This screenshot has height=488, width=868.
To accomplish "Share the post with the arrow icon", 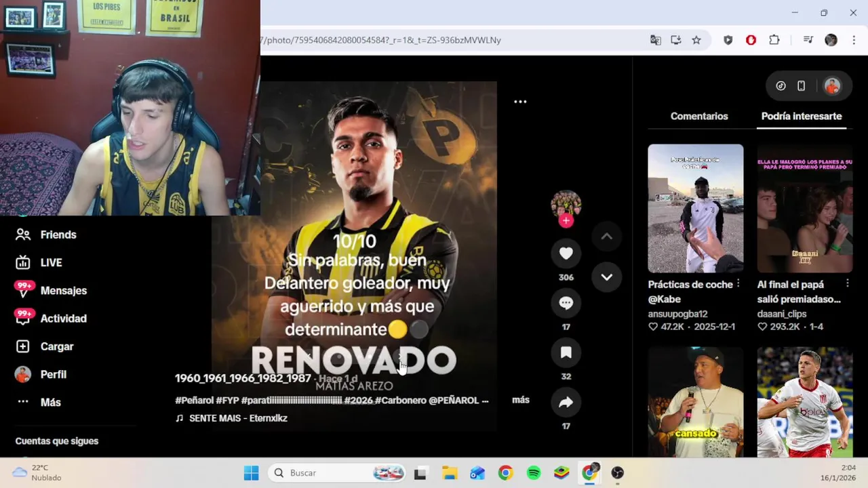I will [566, 402].
